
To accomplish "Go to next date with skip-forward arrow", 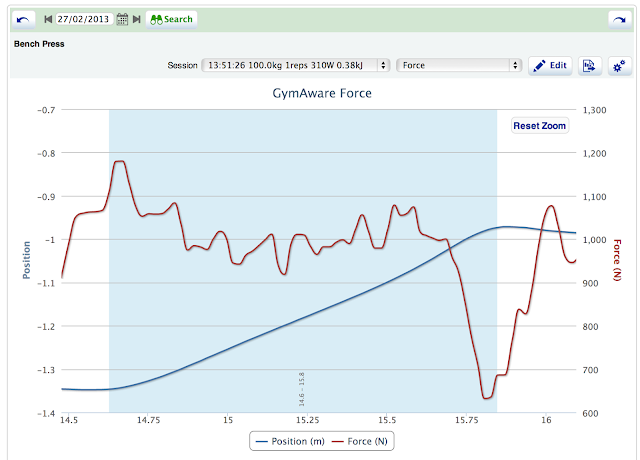I will [x=137, y=19].
